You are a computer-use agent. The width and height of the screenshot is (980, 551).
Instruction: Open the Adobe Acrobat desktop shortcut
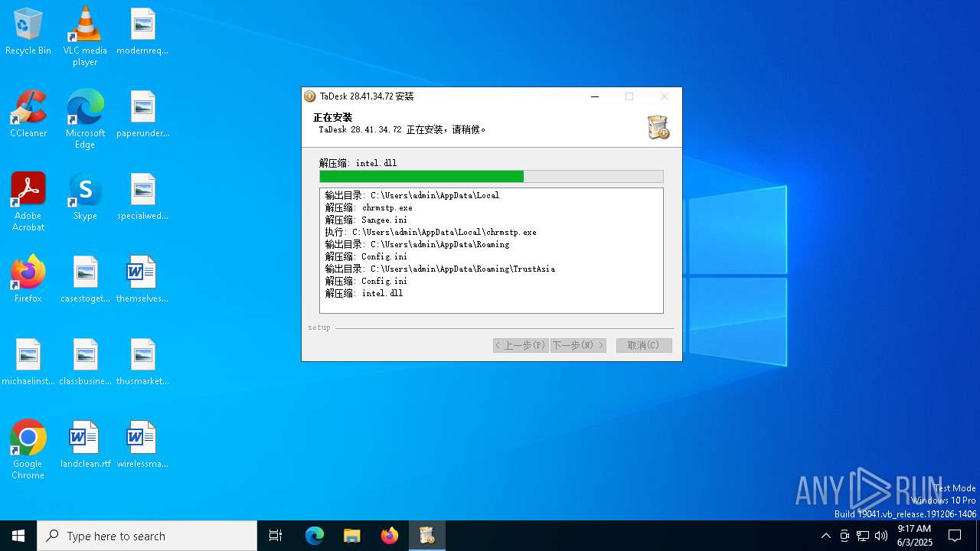28,202
